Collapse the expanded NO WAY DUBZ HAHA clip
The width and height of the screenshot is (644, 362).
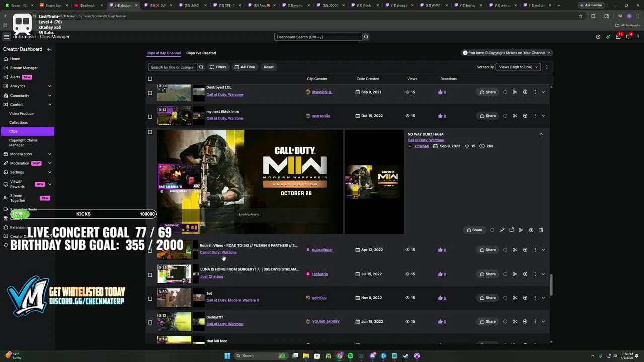541,134
